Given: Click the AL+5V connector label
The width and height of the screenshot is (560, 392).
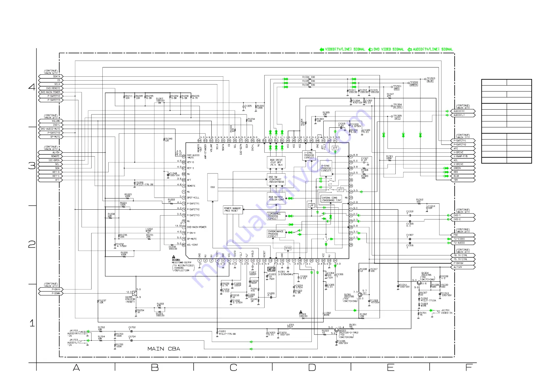Looking at the screenshot, I should (x=56, y=152).
